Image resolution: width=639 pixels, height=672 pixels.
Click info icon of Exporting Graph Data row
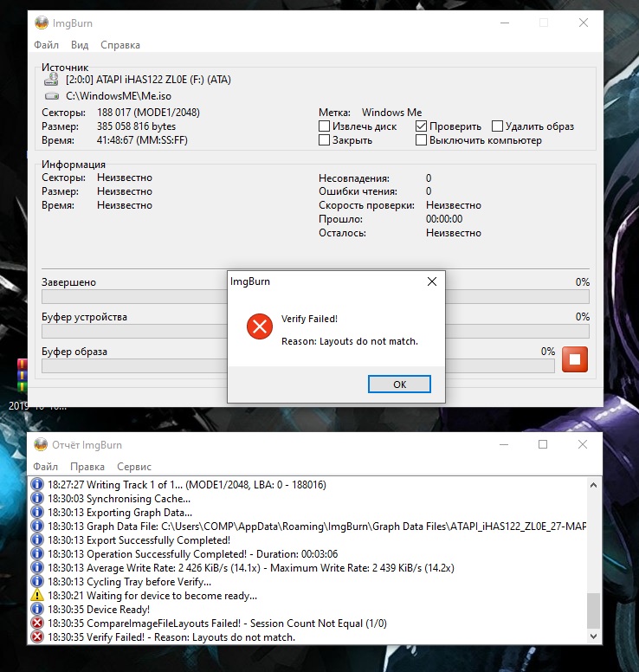(x=38, y=512)
